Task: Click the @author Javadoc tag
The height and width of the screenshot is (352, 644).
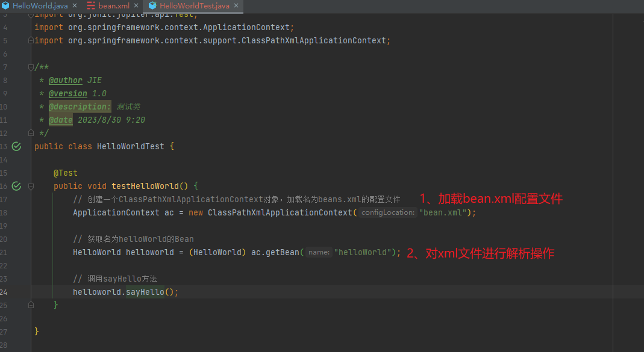Action: [65, 81]
